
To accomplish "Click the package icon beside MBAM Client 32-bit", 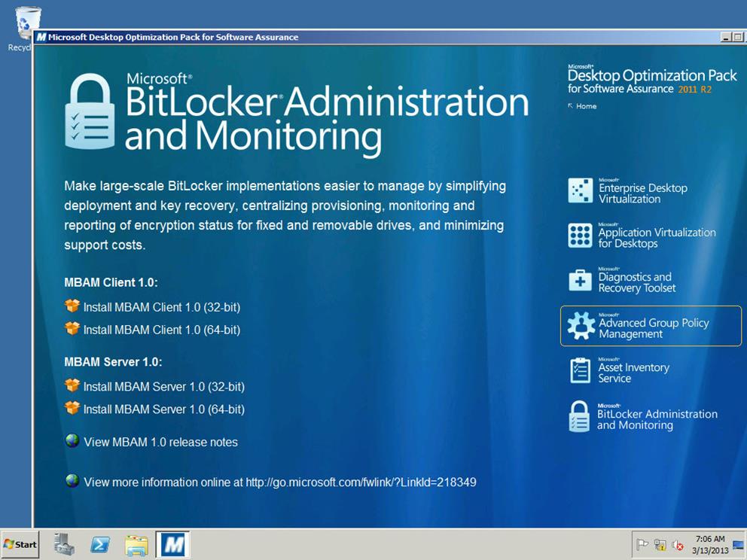I will tap(72, 306).
